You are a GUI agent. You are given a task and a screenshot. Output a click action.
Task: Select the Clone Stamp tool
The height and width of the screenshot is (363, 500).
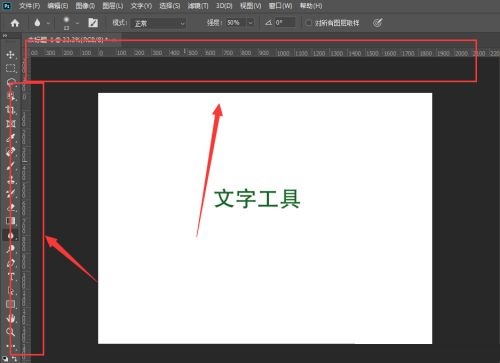pos(10,180)
